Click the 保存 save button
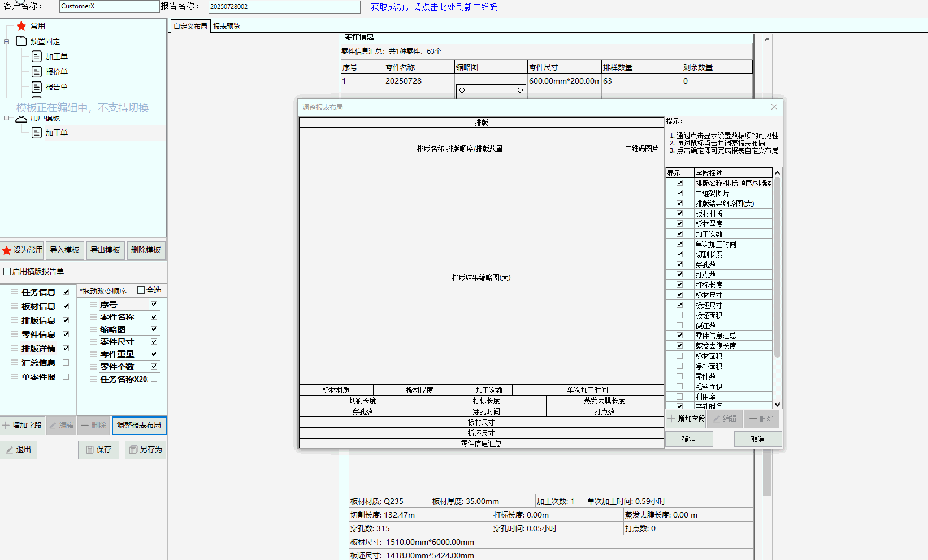Image resolution: width=928 pixels, height=560 pixels. 98,450
